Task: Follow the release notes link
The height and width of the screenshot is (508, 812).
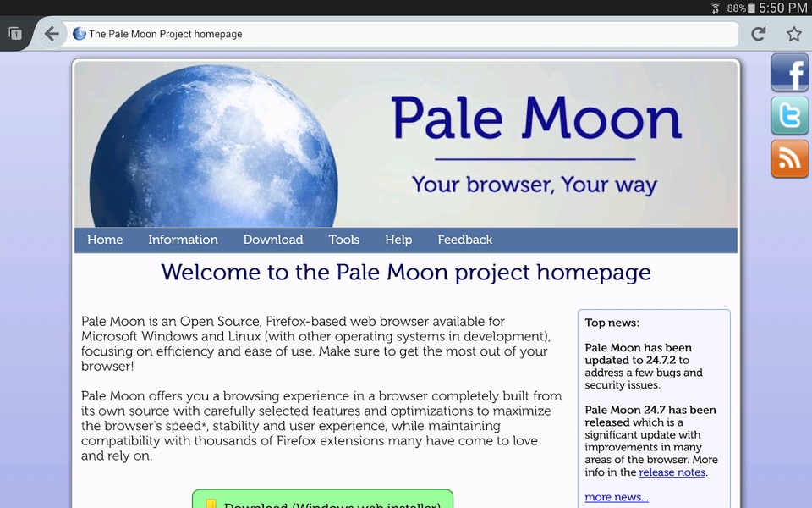Action: (672, 472)
